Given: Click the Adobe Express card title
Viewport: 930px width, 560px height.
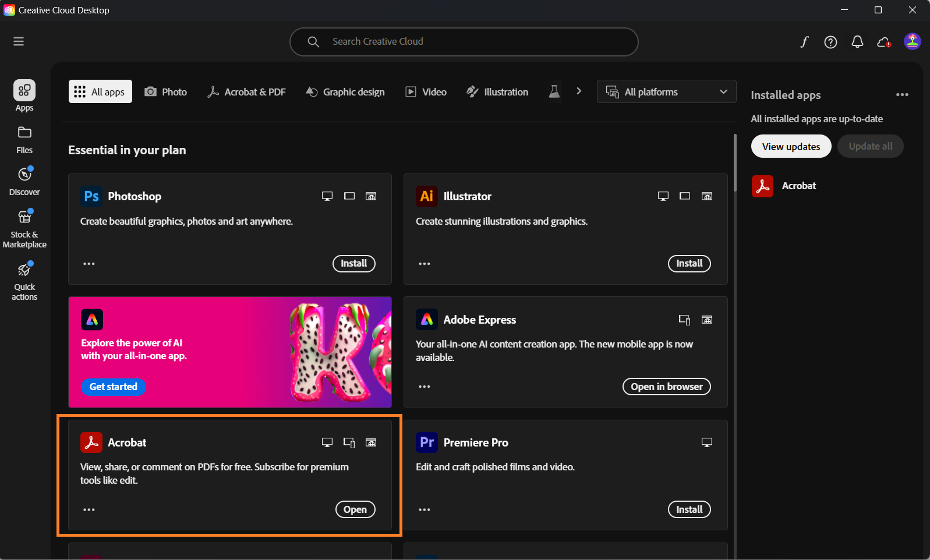Looking at the screenshot, I should click(480, 320).
